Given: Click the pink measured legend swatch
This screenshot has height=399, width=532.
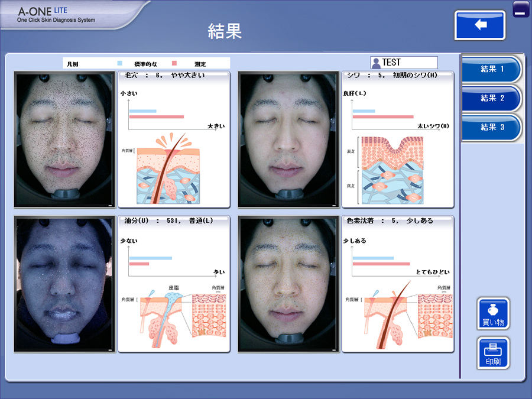Looking at the screenshot, I should pyautogui.click(x=174, y=63).
